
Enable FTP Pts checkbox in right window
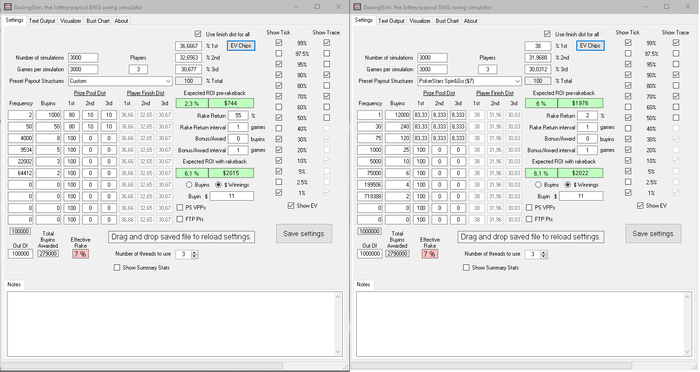click(x=529, y=219)
